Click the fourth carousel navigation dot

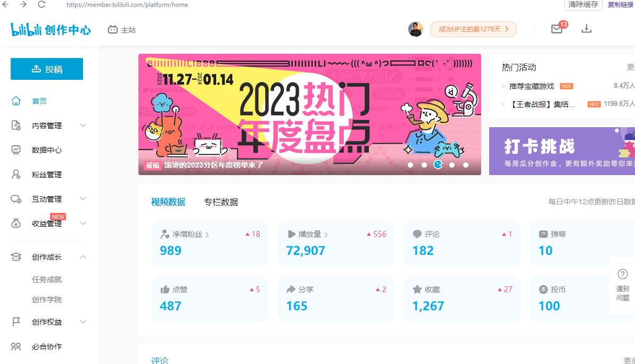(451, 165)
